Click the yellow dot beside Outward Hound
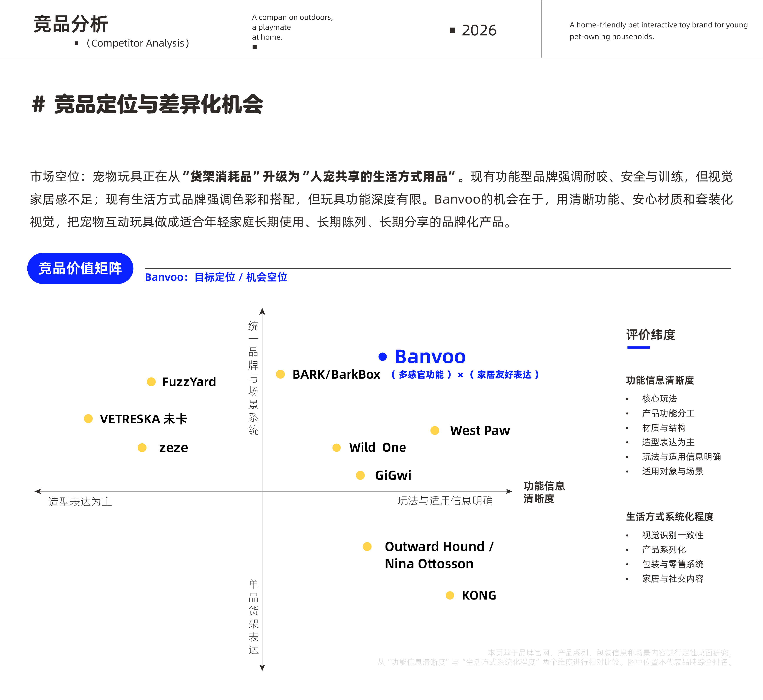763x700 pixels. (367, 547)
